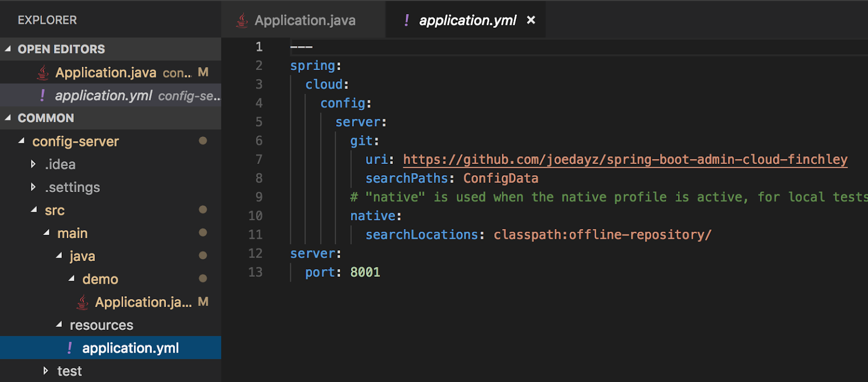Collapse the Open Editors section
The image size is (868, 382).
8,49
